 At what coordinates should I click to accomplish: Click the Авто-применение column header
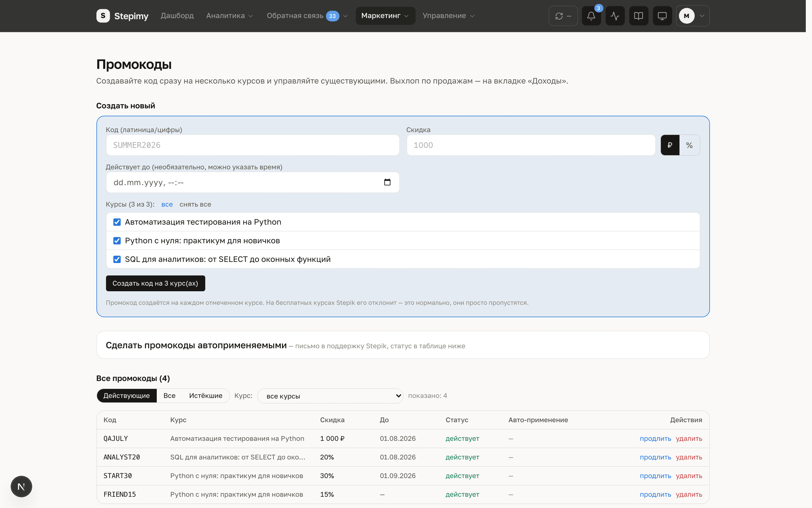(x=538, y=420)
